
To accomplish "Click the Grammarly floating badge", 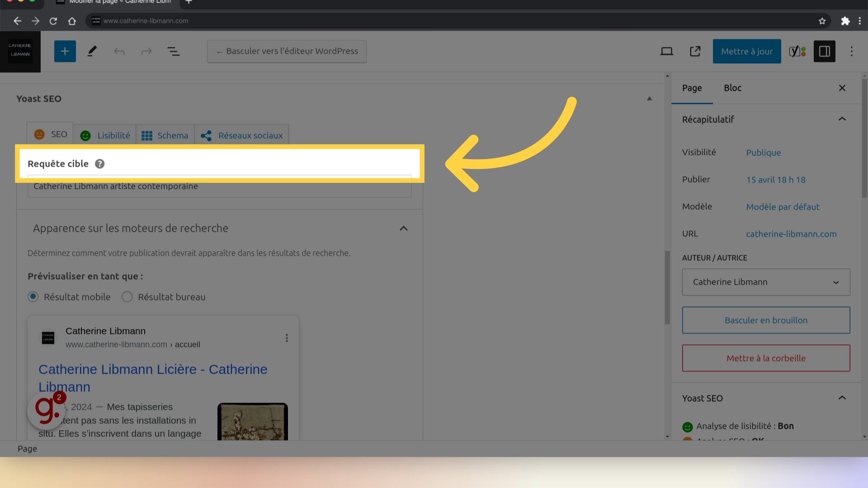I will 46,410.
